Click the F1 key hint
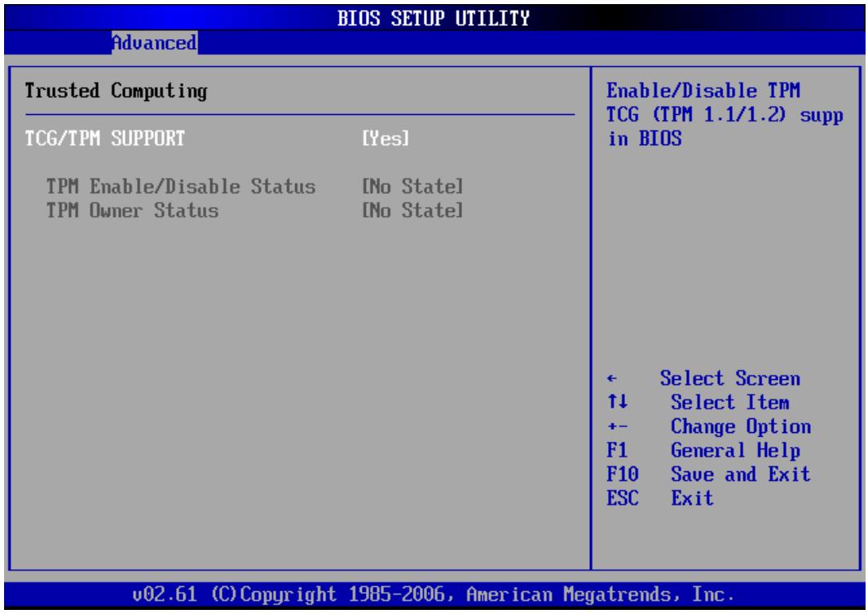This screenshot has height=614, width=868. click(x=617, y=450)
